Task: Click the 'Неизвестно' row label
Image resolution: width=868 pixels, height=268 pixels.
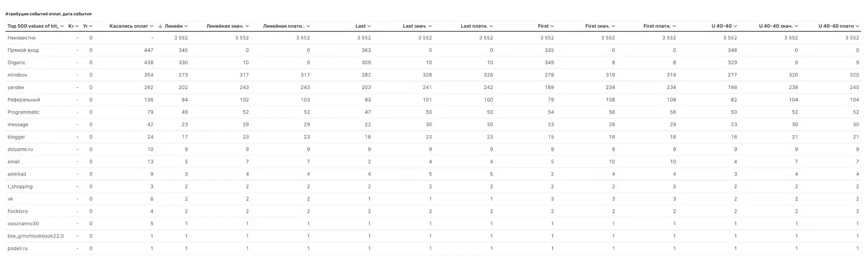Action: 22,38
